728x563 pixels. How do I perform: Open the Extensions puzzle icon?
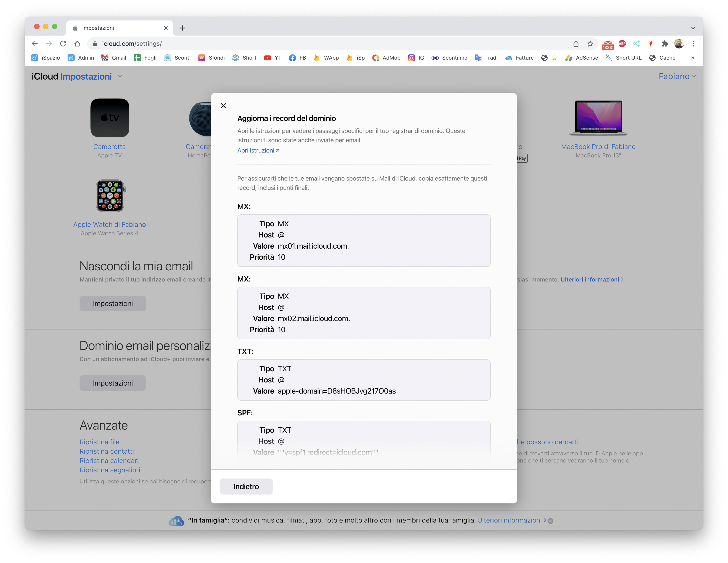tap(665, 44)
